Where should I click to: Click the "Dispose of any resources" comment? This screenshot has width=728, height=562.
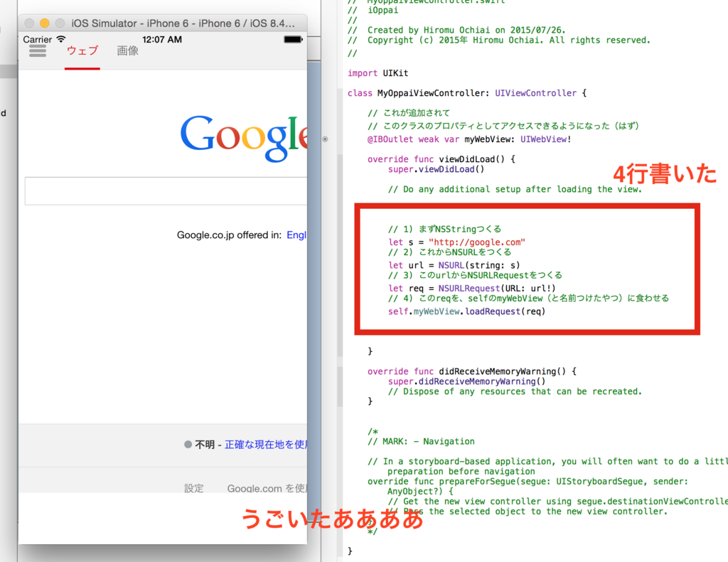(x=515, y=391)
